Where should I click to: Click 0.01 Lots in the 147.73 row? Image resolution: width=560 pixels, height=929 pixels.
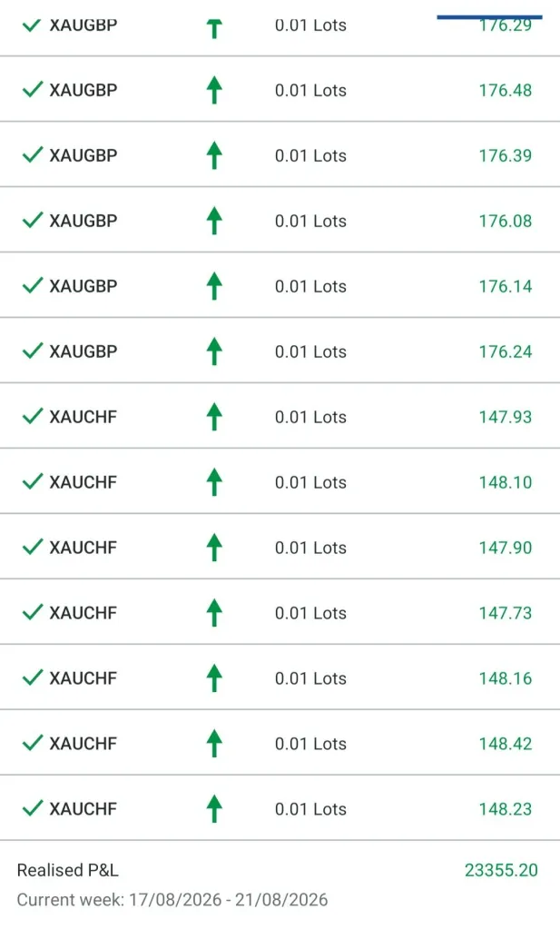310,613
